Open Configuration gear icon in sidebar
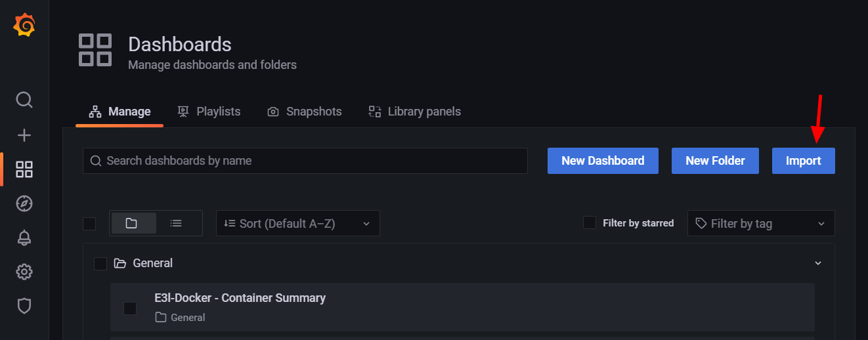Image resolution: width=868 pixels, height=340 pixels. pos(24,272)
